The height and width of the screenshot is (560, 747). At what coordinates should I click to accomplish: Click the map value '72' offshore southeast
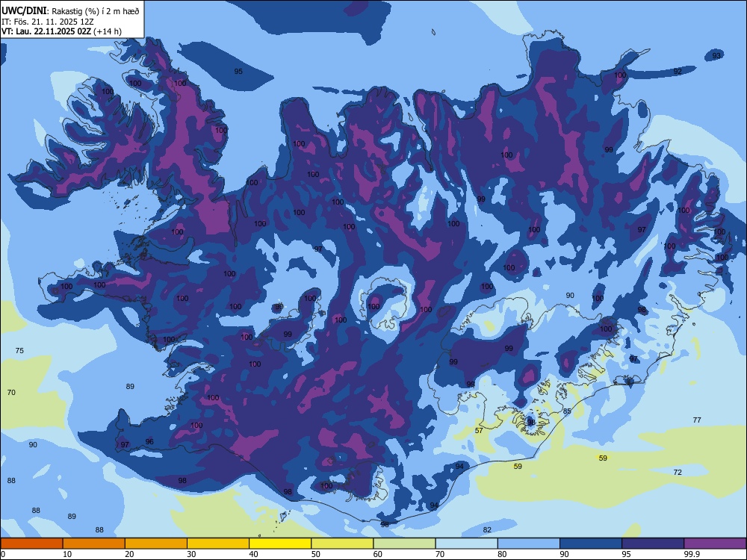click(678, 473)
